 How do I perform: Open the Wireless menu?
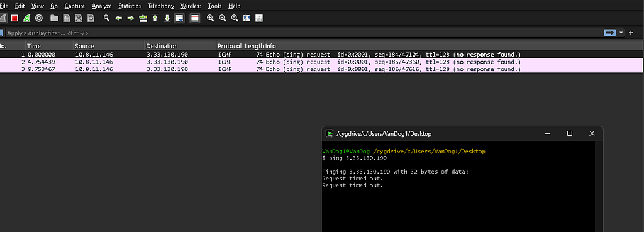point(191,6)
